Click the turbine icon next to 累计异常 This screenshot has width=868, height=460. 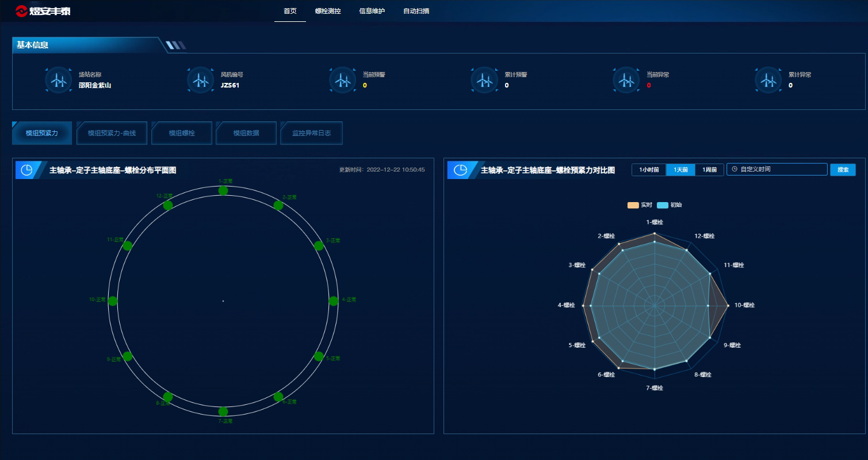(x=768, y=81)
